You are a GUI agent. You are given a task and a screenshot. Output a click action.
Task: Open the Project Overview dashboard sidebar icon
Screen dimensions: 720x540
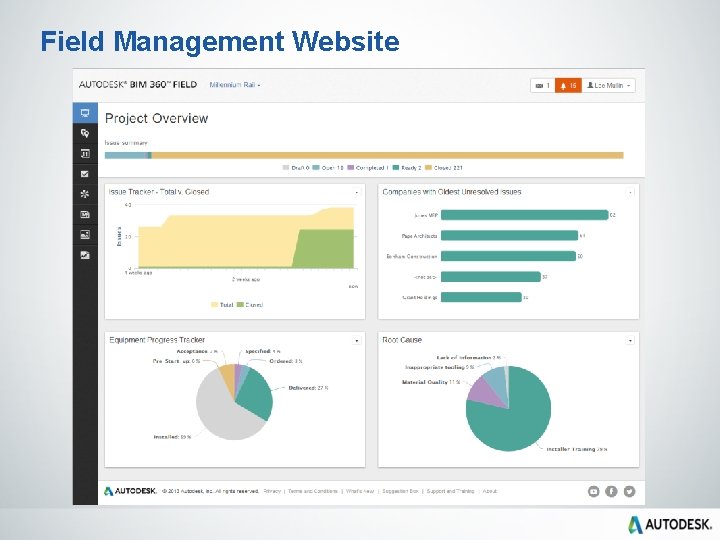[x=85, y=113]
